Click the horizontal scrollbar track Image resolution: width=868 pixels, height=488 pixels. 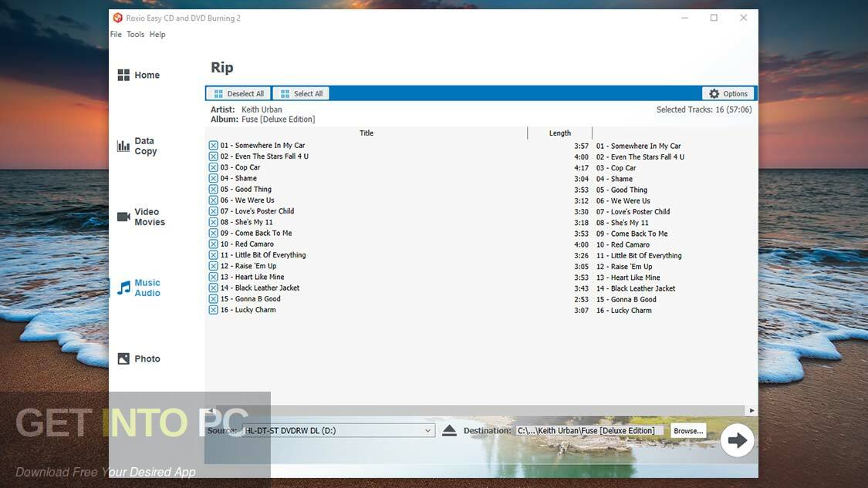pos(481,411)
